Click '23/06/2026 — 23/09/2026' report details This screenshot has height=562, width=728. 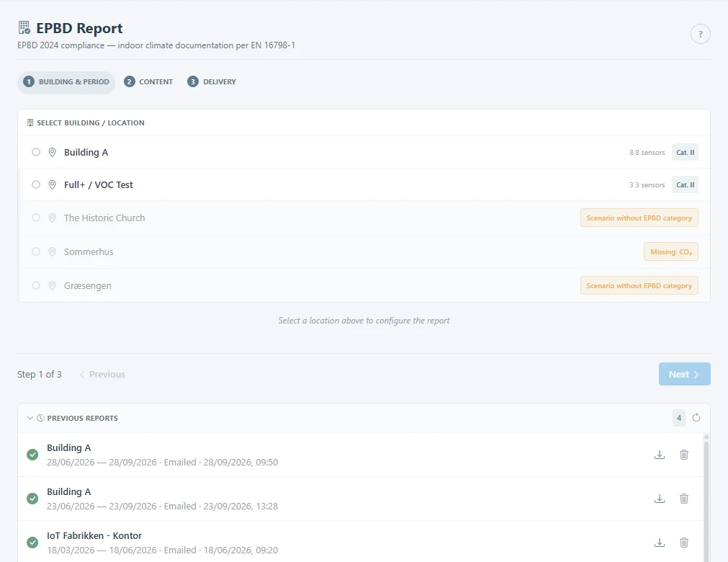[163, 507]
